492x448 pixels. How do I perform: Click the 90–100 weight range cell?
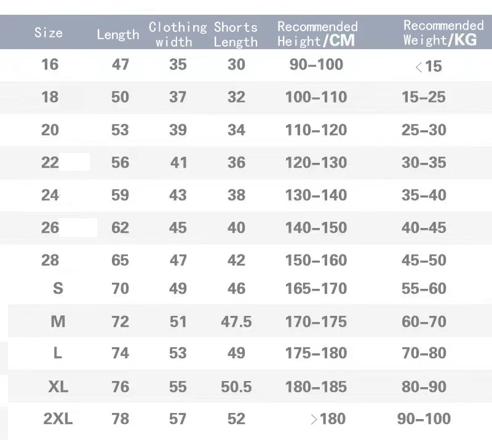424,419
